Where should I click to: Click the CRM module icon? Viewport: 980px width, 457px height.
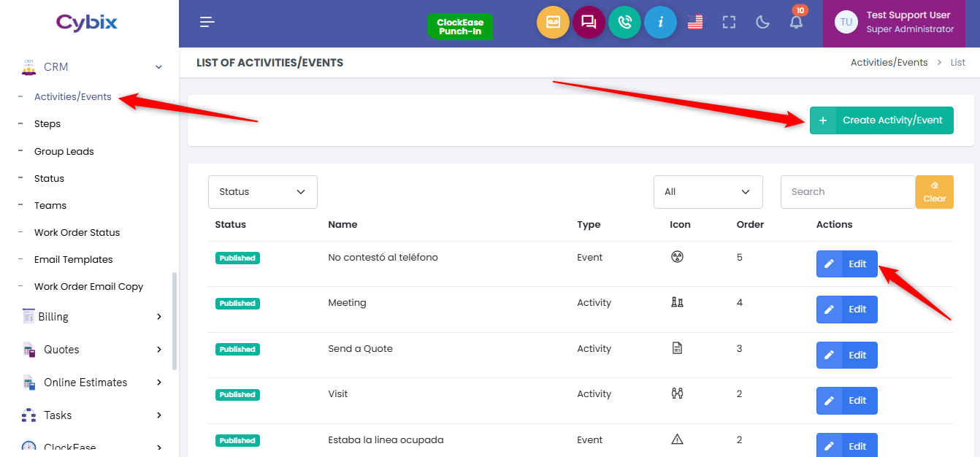click(x=28, y=66)
